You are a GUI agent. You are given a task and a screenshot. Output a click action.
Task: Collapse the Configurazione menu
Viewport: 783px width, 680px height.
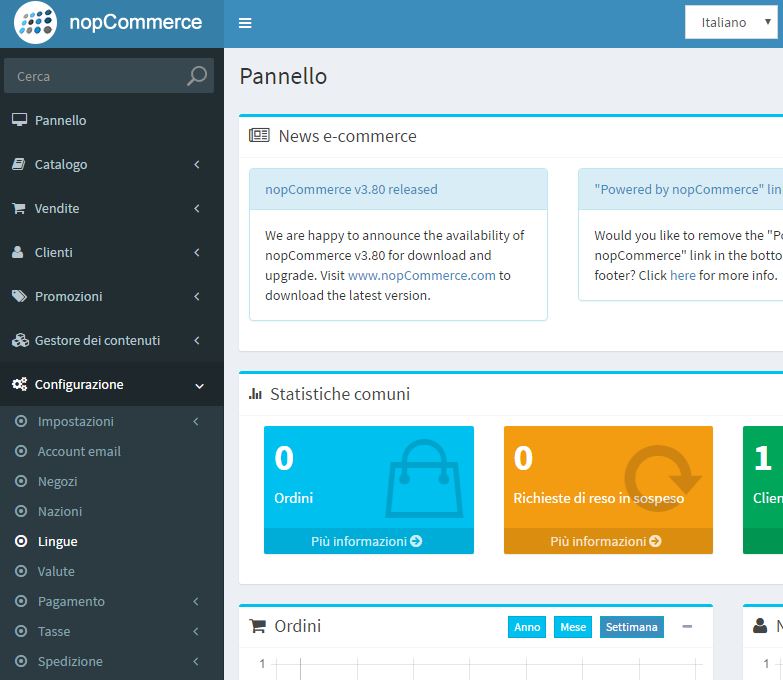(x=111, y=384)
